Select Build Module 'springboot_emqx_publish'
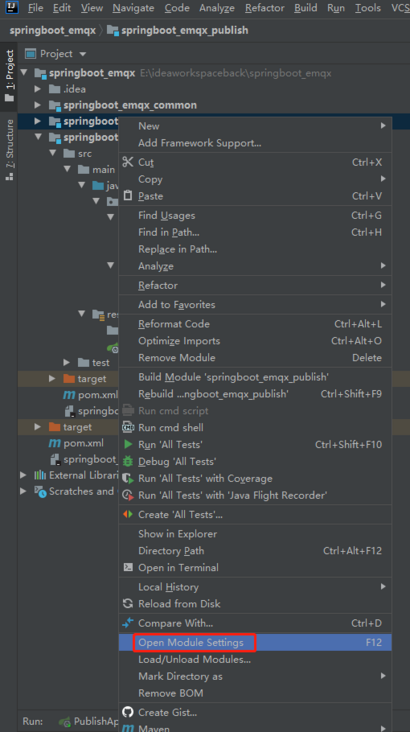Viewport: 410px width, 732px height. 255,377
